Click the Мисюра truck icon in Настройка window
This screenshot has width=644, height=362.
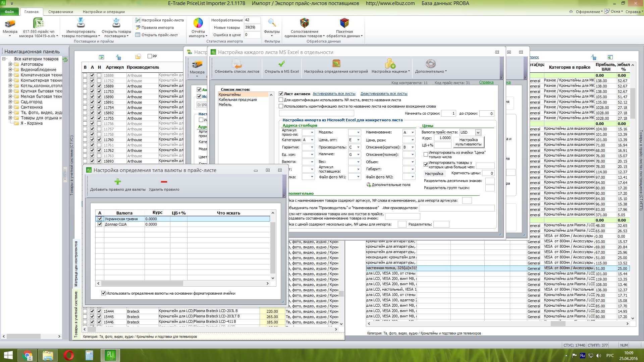coord(197,64)
